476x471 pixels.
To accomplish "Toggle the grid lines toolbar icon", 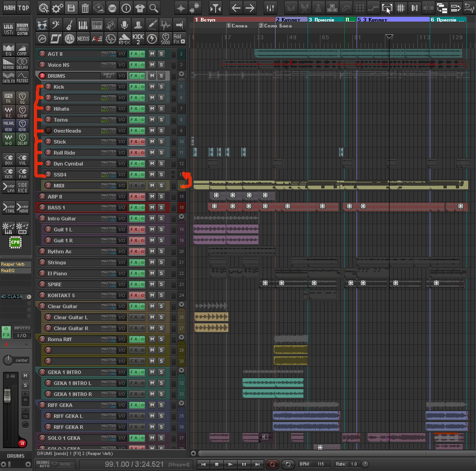I will (x=400, y=8).
